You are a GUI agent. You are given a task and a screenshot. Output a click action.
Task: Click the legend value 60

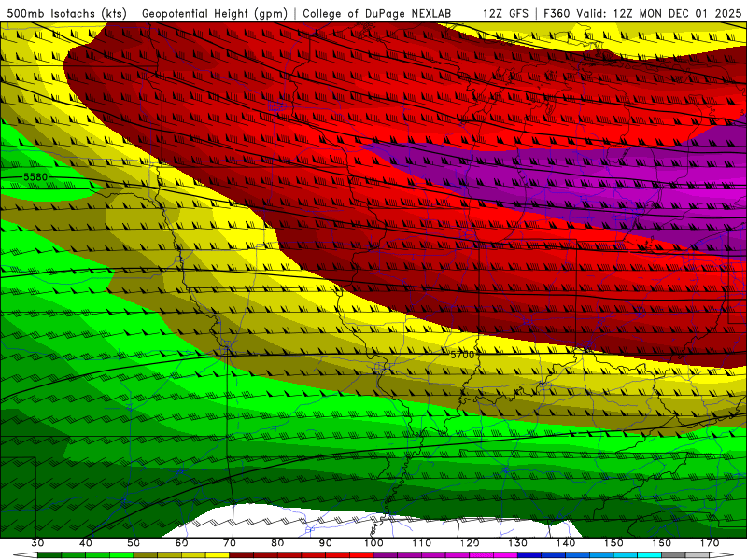(181, 543)
